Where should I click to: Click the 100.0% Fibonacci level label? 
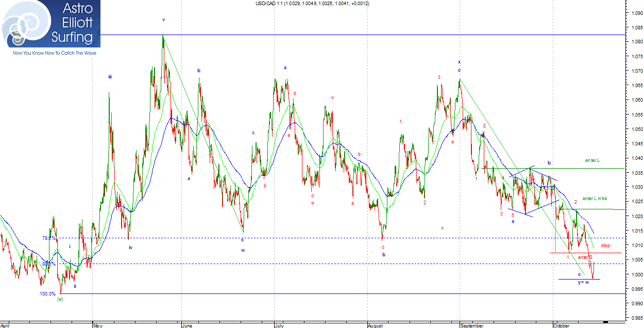coord(48,294)
